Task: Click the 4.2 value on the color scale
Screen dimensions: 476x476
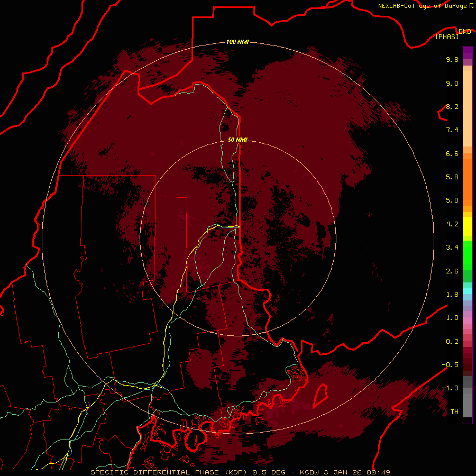Action: (x=452, y=224)
